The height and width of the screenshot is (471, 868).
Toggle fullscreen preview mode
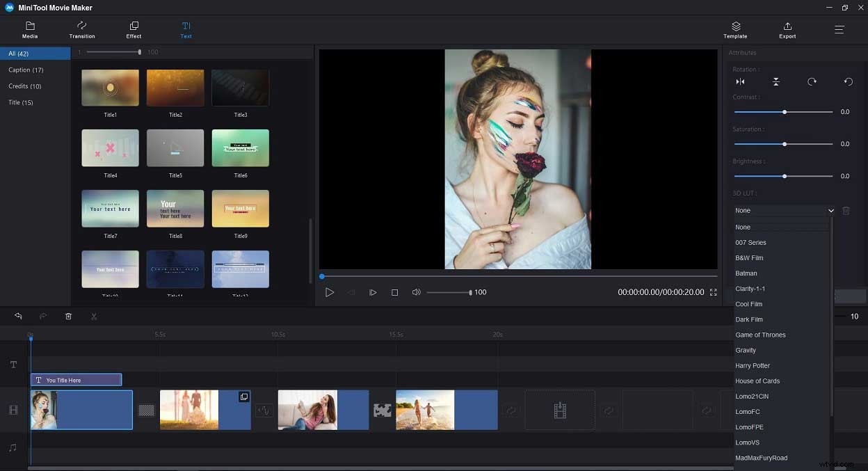coord(714,292)
